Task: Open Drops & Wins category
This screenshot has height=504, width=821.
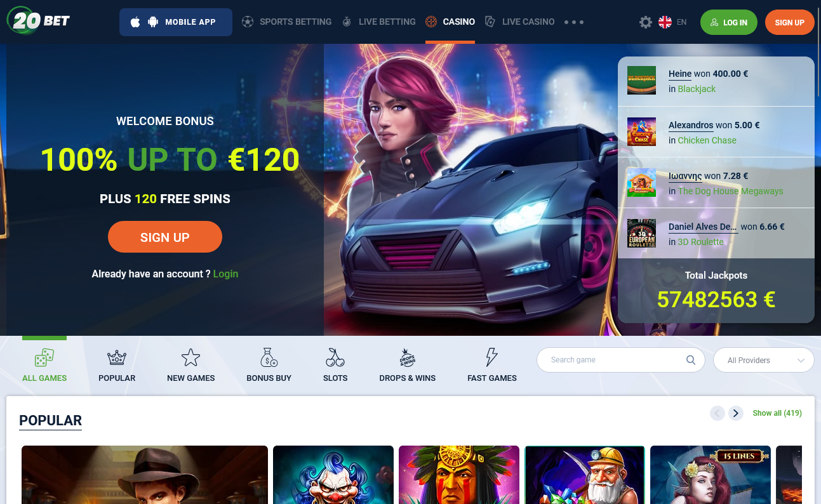Action: 408,365
